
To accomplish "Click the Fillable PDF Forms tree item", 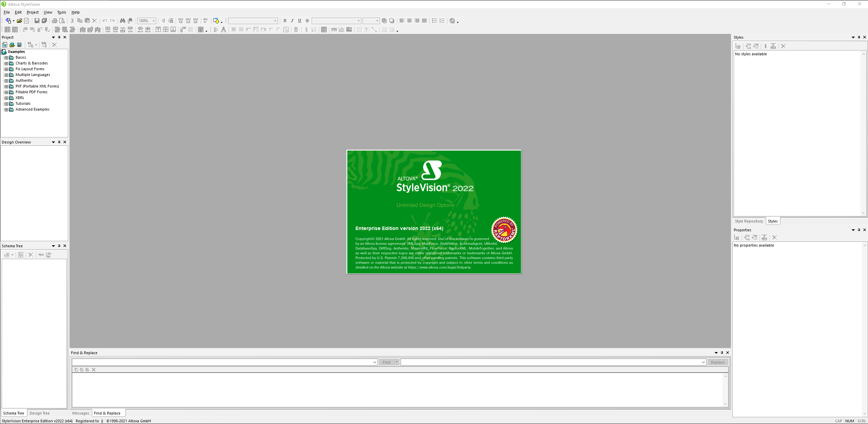I will (31, 92).
